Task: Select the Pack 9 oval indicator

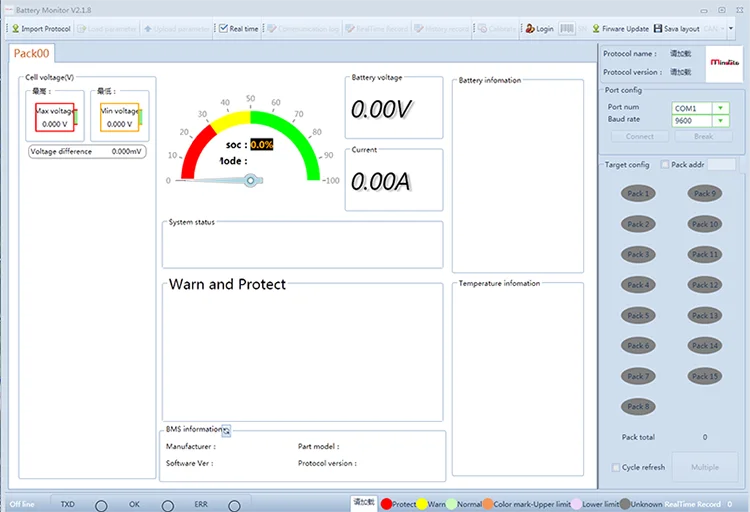Action: [705, 194]
